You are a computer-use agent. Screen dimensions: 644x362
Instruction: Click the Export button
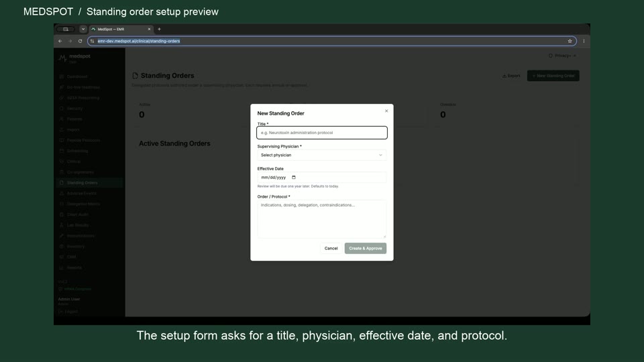coord(511,76)
